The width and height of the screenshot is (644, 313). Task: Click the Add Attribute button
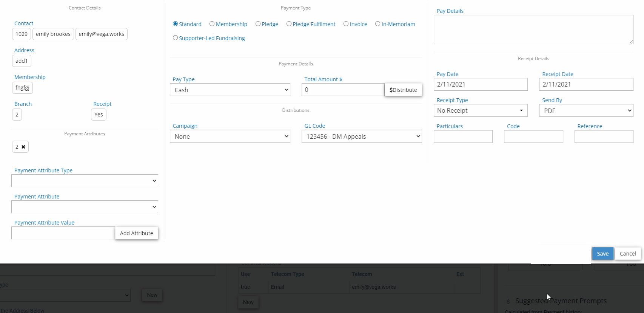coord(137,233)
